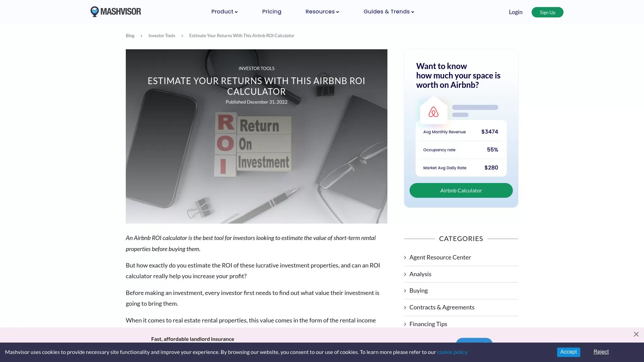Viewport: 644px width, 362px height.
Task: Click the Sign Up button
Action: click(547, 12)
